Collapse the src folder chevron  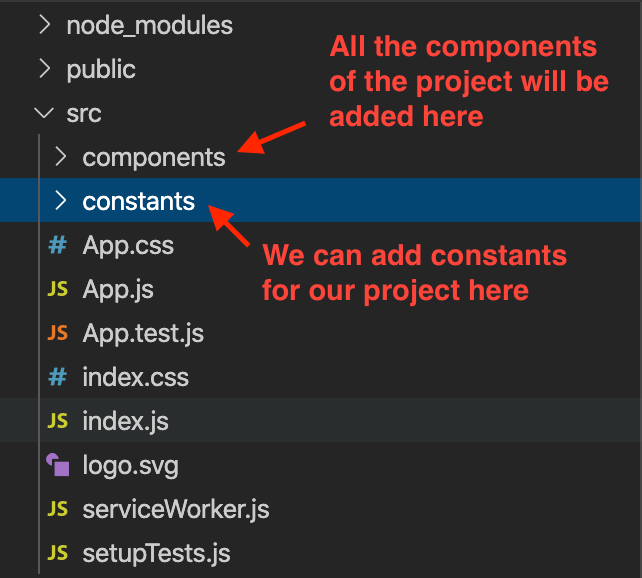click(44, 114)
